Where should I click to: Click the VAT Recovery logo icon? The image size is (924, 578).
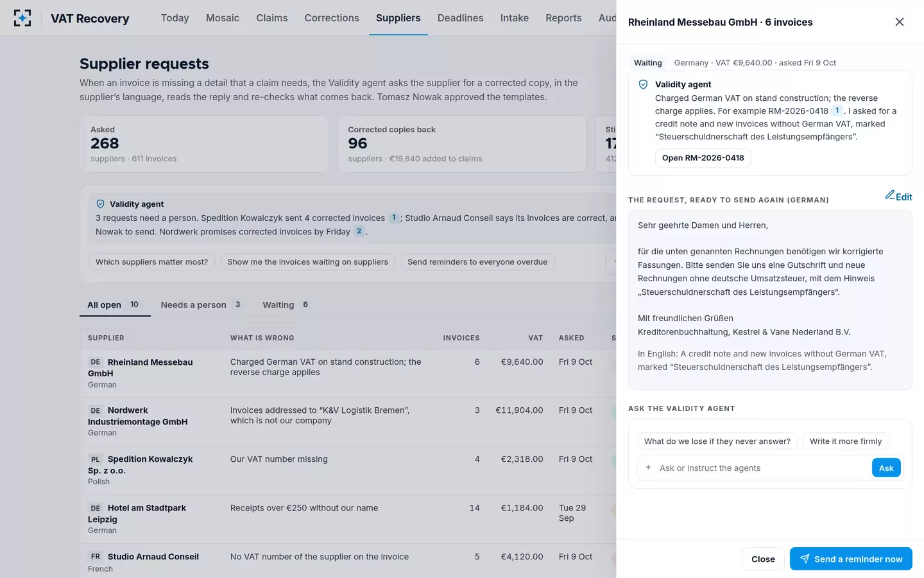pyautogui.click(x=22, y=18)
